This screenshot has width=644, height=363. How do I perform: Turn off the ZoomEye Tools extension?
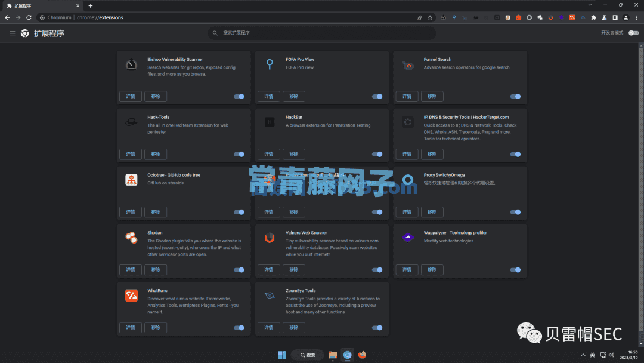[377, 328]
